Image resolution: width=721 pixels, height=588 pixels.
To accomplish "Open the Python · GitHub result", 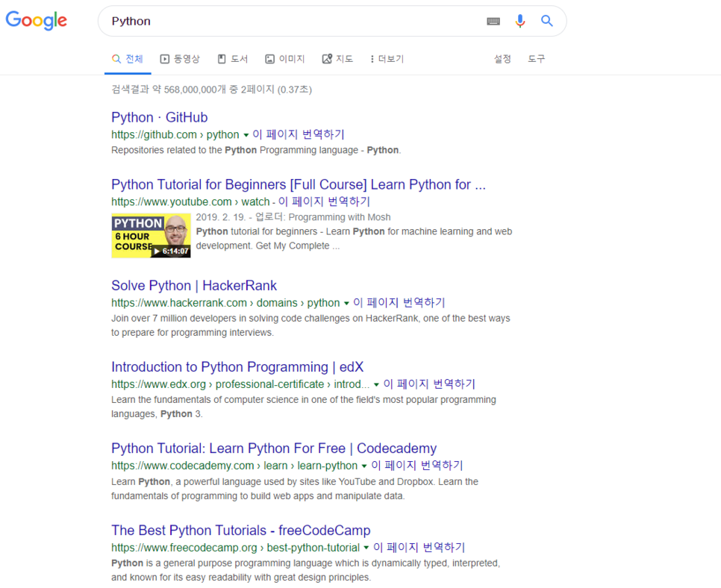I will click(160, 117).
